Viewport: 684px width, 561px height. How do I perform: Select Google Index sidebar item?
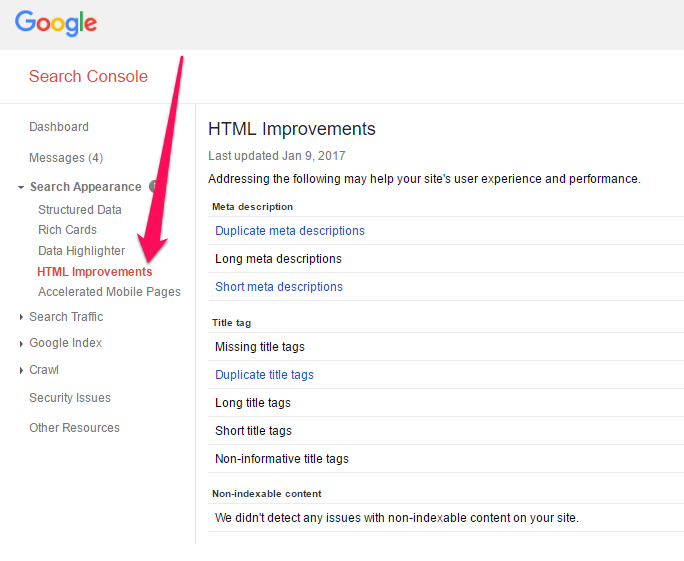(65, 343)
